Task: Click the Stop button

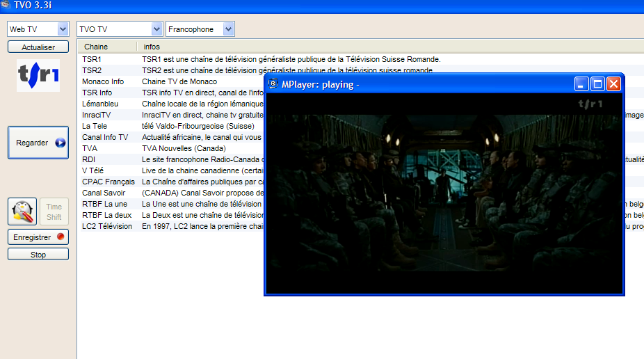Action: 38,254
